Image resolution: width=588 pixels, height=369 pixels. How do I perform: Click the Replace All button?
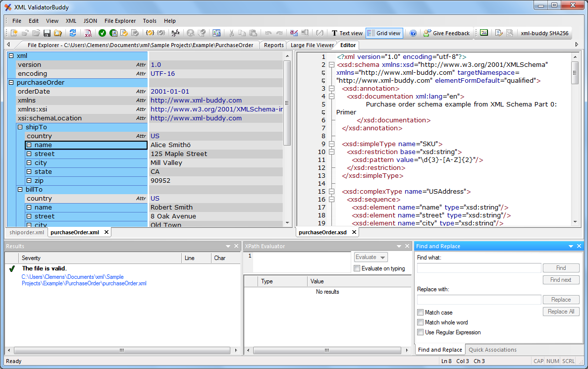tap(561, 312)
